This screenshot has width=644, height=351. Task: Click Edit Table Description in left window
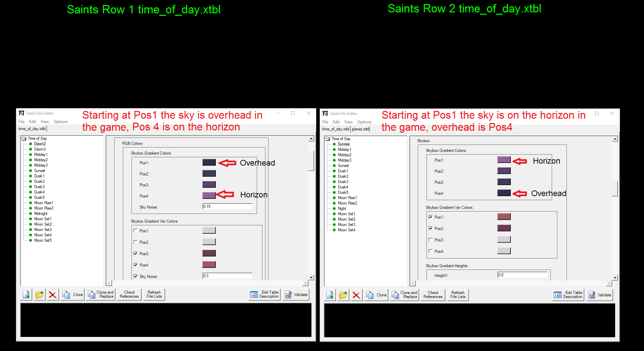pyautogui.click(x=264, y=295)
